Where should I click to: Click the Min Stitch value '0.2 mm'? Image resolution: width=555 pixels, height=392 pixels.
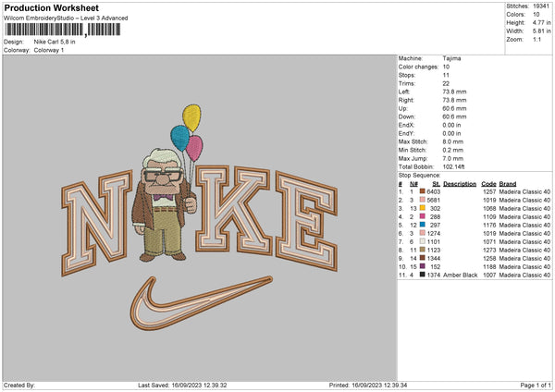452,150
